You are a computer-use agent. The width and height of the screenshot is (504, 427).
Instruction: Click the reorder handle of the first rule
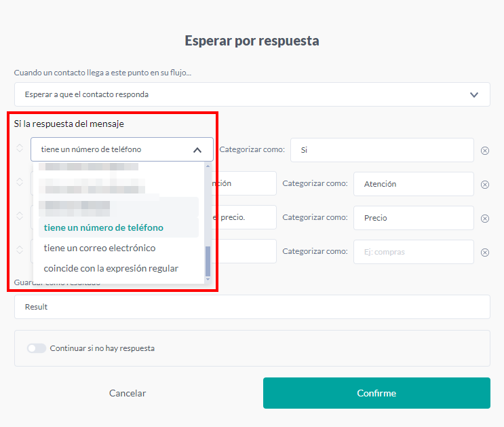point(20,148)
